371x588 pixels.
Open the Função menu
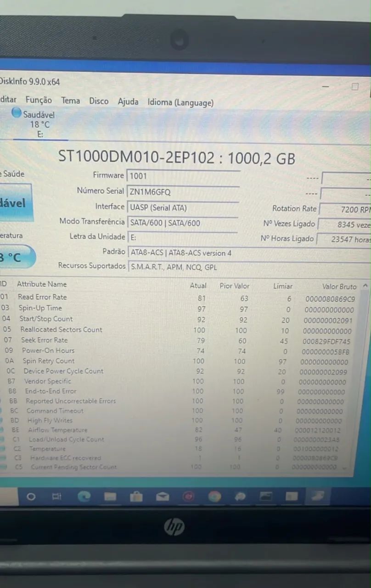pos(39,100)
